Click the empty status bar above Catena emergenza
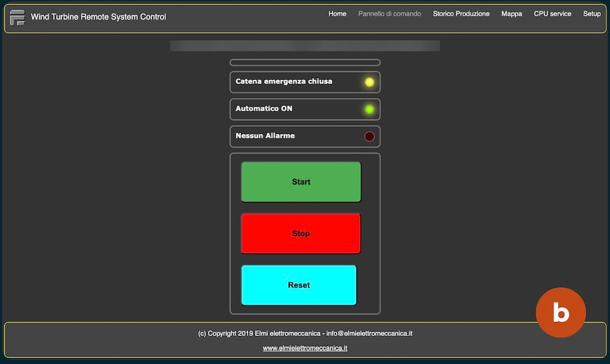Screen dimensions: 610x364 (x=305, y=63)
